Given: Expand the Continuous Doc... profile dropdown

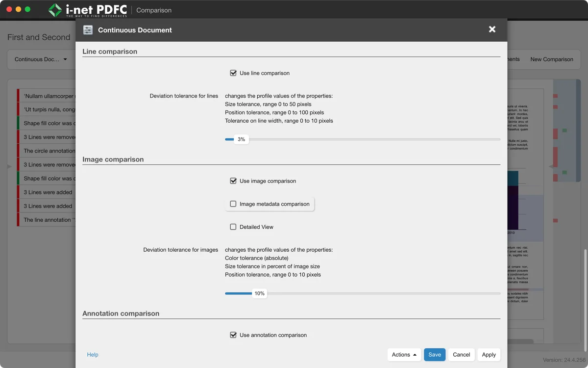Looking at the screenshot, I should pos(41,59).
